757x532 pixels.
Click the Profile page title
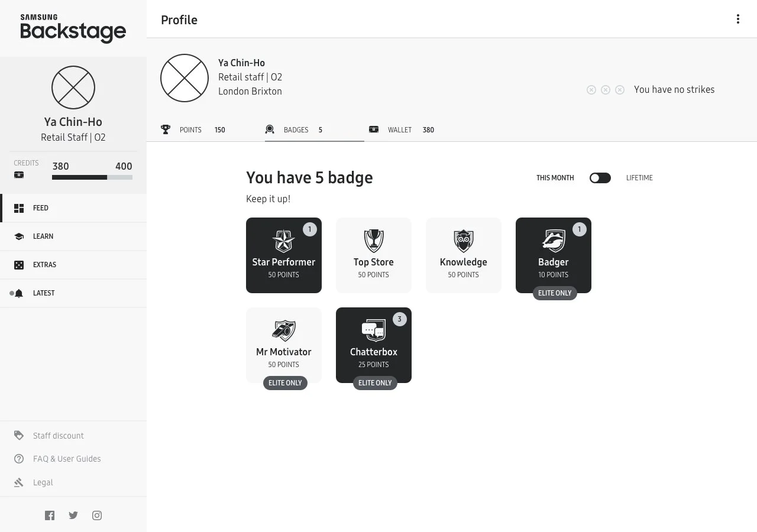(179, 20)
